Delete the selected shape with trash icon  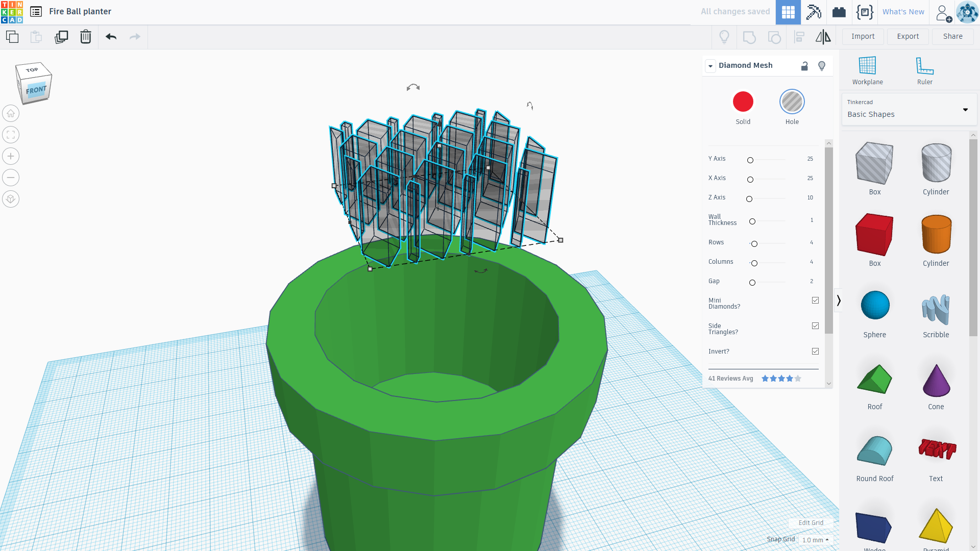86,37
